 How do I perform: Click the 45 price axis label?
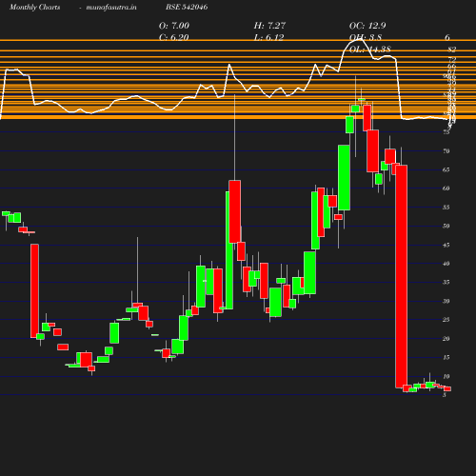pos(446,245)
